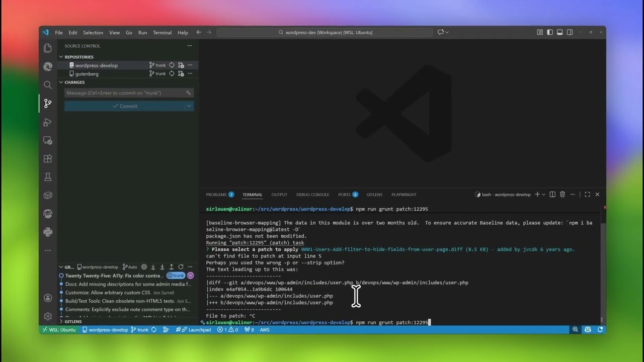Viewport: 644px width, 362px height.
Task: Open the wordpress-dev command center search box
Action: pyautogui.click(x=325, y=32)
